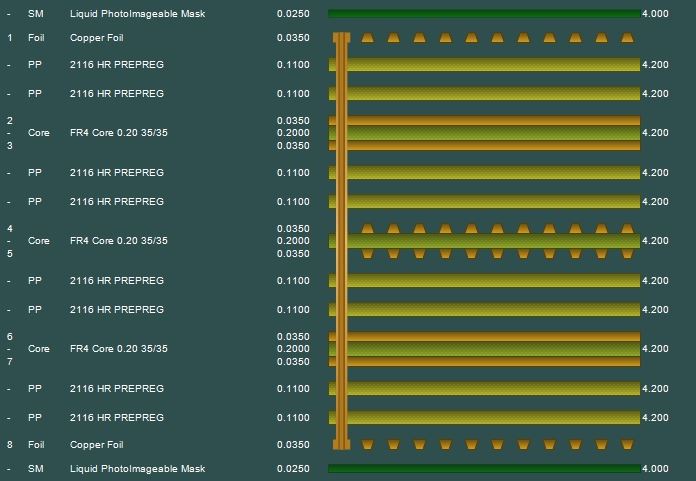The height and width of the screenshot is (481, 696).
Task: Click the top solder mask green bar
Action: pyautogui.click(x=484, y=14)
